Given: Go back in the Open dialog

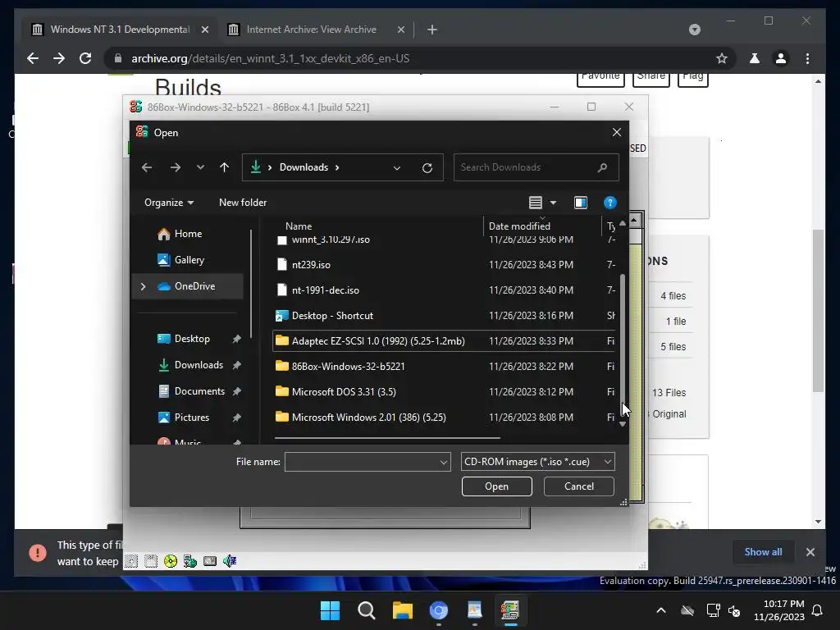Looking at the screenshot, I should point(147,167).
